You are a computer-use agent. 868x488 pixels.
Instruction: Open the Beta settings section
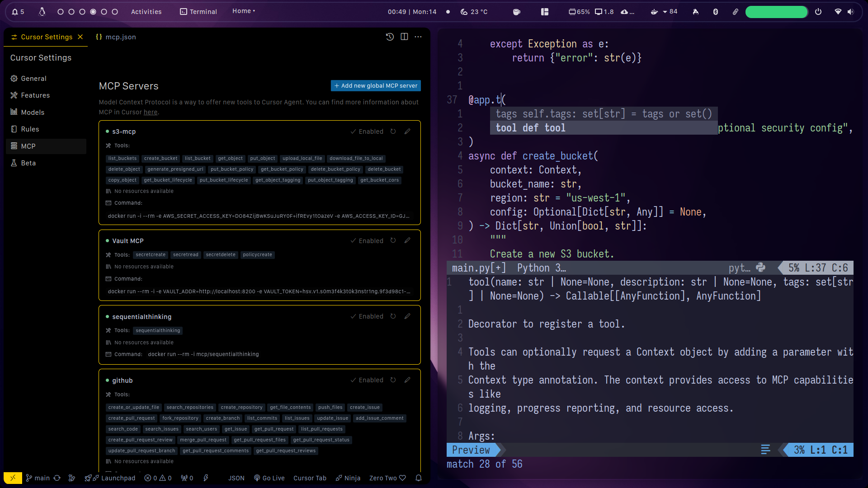coord(46,163)
